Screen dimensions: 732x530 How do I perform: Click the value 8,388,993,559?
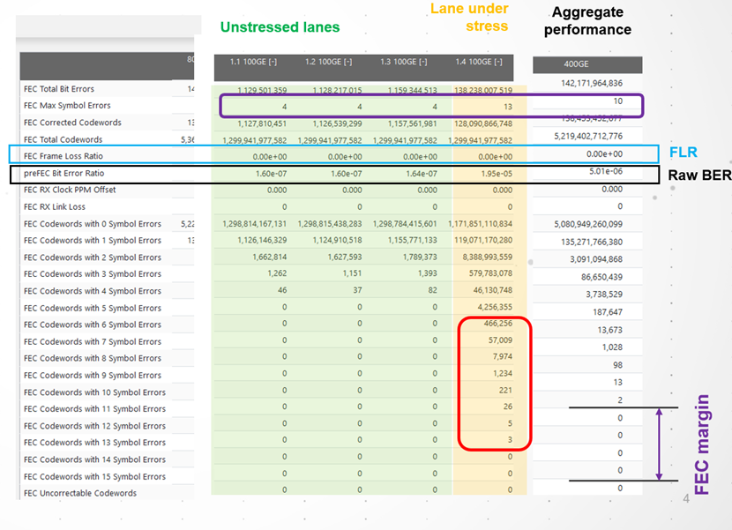click(x=487, y=257)
